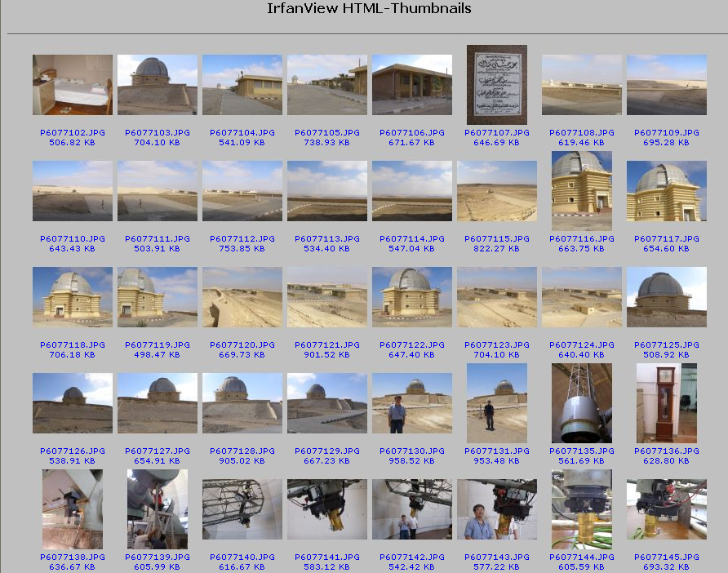Open the dark dome thumbnail P6077125.JPG
728x573 pixels.
667,297
